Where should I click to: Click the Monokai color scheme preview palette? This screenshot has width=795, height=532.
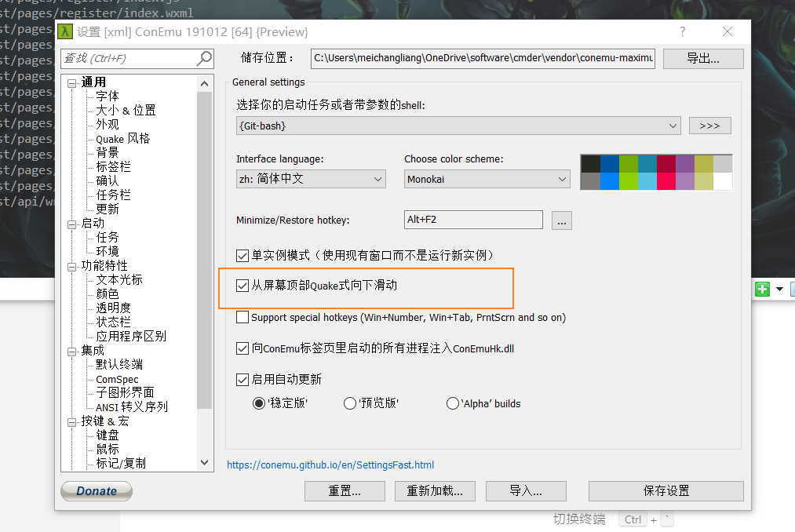[x=656, y=172]
